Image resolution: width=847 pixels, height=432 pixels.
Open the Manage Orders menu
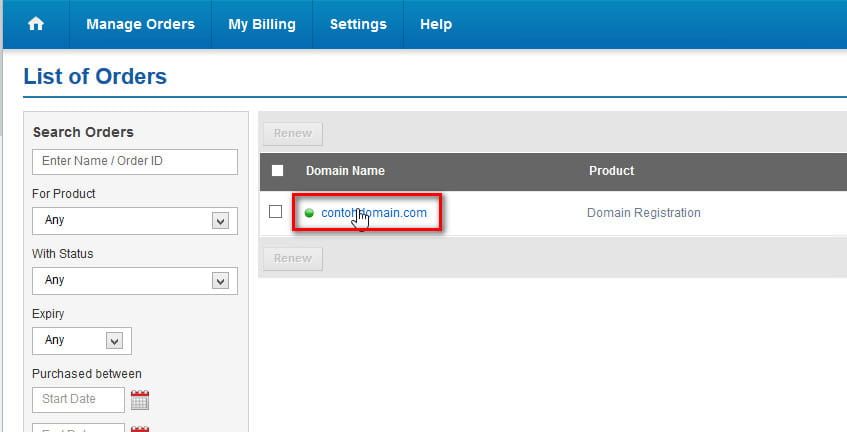(140, 24)
